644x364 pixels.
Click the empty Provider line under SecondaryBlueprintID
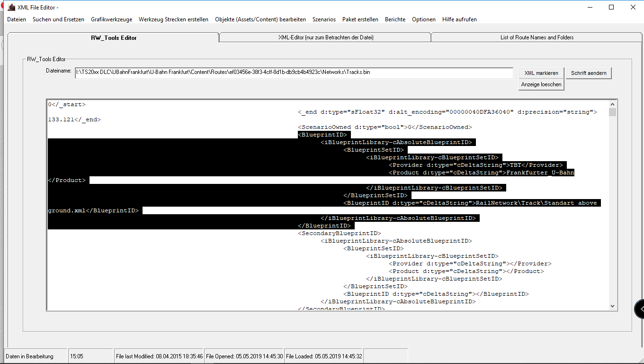[470, 264]
